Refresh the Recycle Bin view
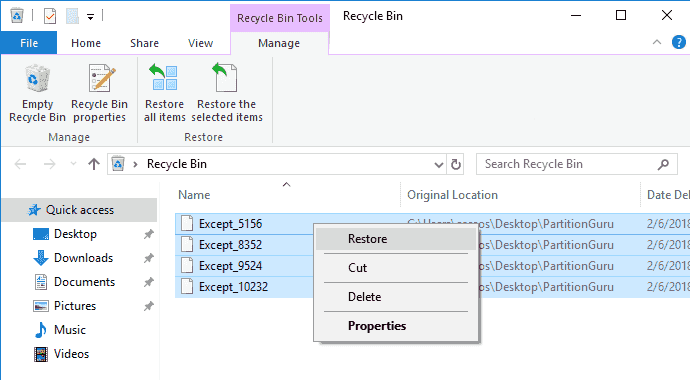The height and width of the screenshot is (380, 690). coord(455,164)
